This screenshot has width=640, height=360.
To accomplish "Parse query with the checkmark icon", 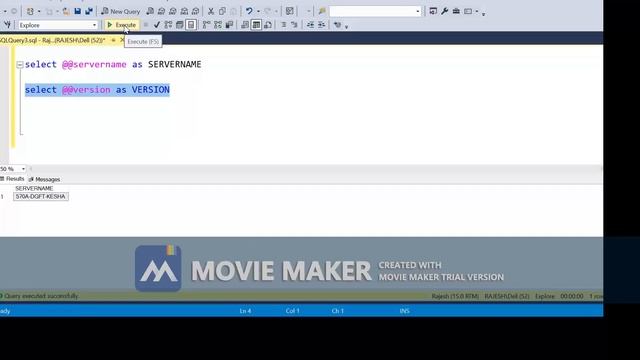I will (157, 25).
